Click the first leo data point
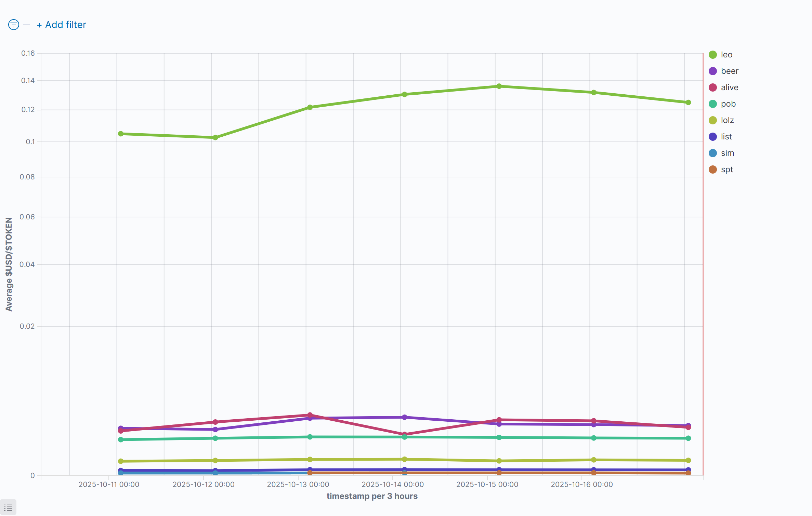 click(x=121, y=134)
